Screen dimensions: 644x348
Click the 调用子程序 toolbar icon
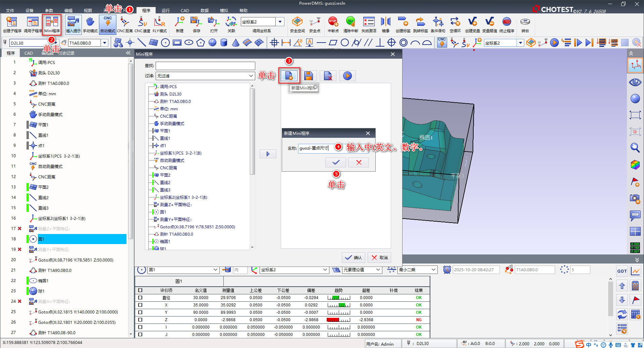pyautogui.click(x=33, y=24)
